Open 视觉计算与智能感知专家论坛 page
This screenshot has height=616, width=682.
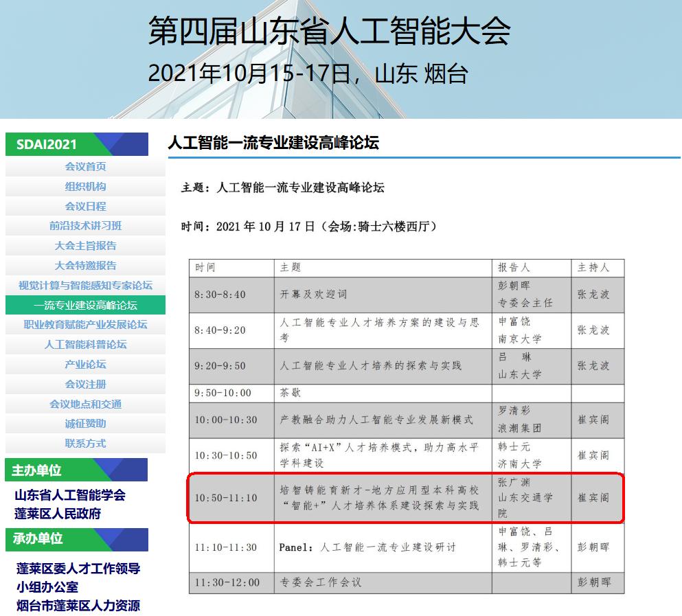pos(85,286)
